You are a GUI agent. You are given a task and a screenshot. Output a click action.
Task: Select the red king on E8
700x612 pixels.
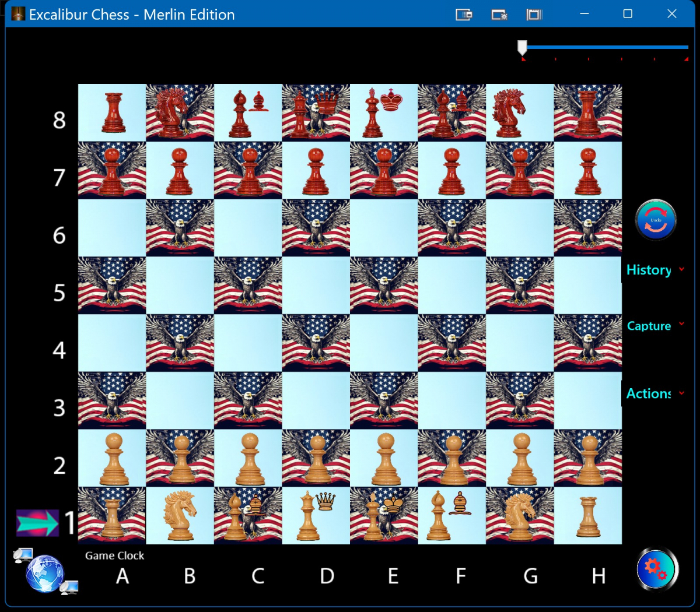click(384, 112)
